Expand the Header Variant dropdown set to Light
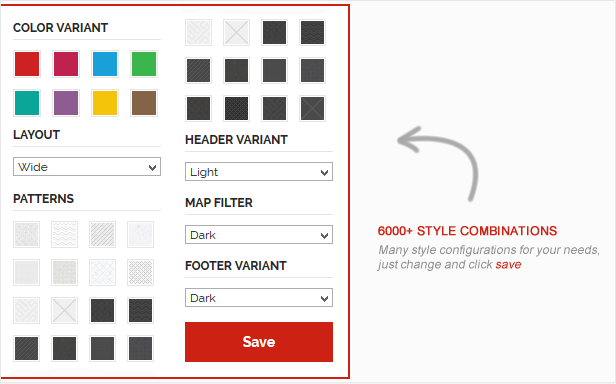Viewport: 616px width, 384px height. coord(259,172)
